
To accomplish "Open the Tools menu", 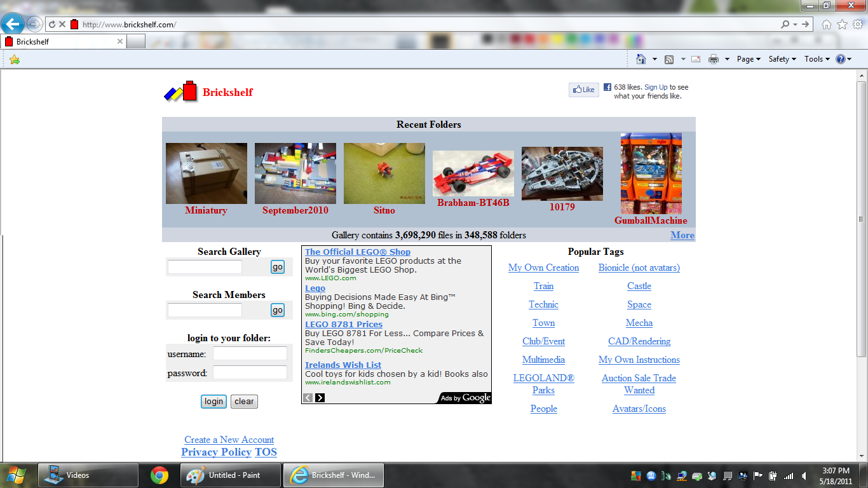I will (x=817, y=59).
